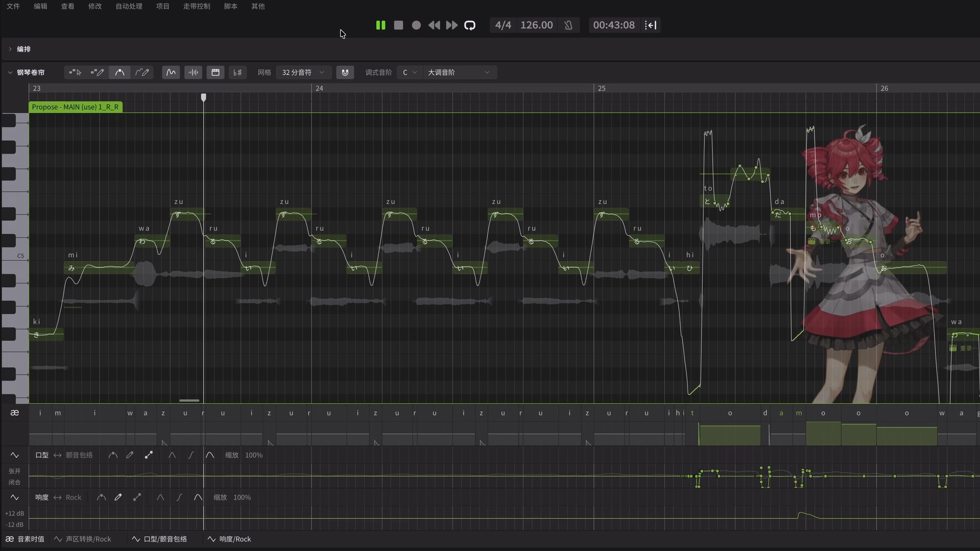This screenshot has height=551, width=980.
Task: Toggle the metronome icon
Action: pyautogui.click(x=568, y=25)
